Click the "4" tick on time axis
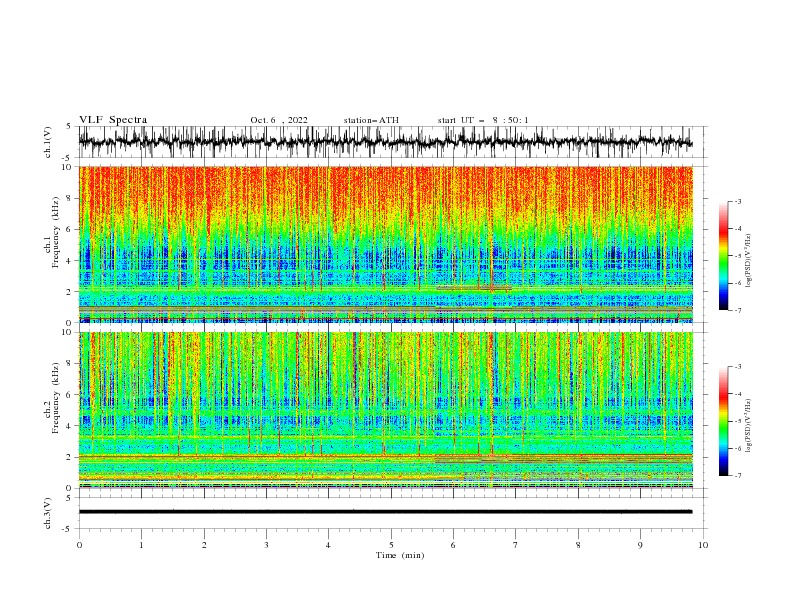Viewport: 792px width, 612px height. point(329,545)
